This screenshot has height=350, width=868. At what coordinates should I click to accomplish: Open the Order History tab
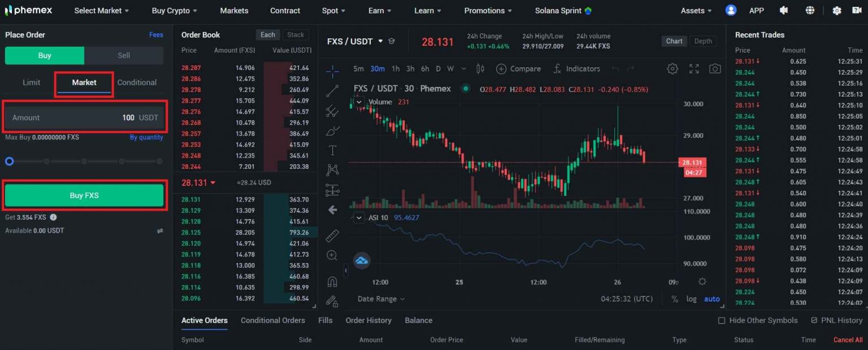point(368,320)
